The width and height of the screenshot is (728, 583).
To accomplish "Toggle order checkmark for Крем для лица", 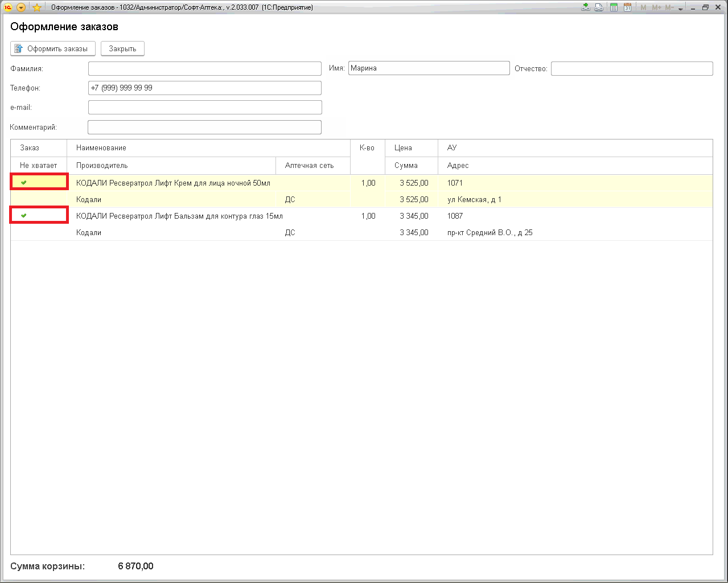I will (24, 183).
